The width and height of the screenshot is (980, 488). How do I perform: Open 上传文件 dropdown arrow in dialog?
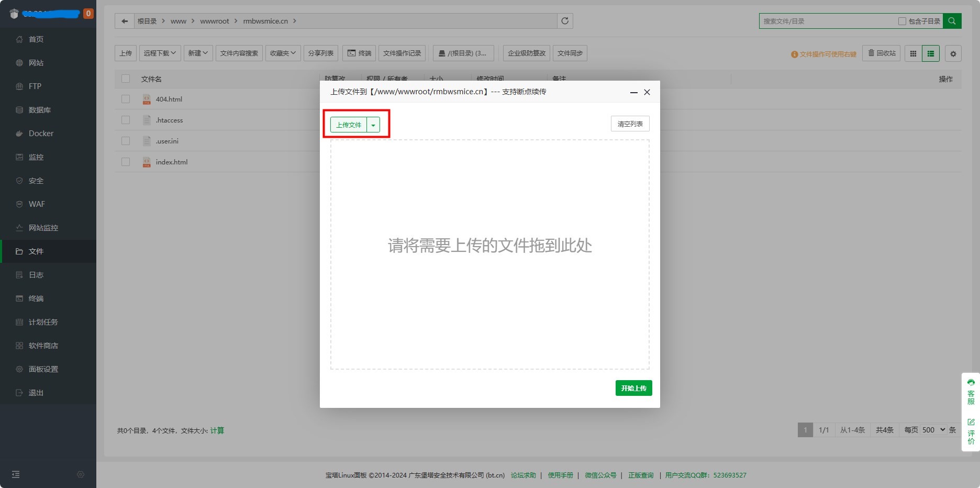click(x=373, y=125)
